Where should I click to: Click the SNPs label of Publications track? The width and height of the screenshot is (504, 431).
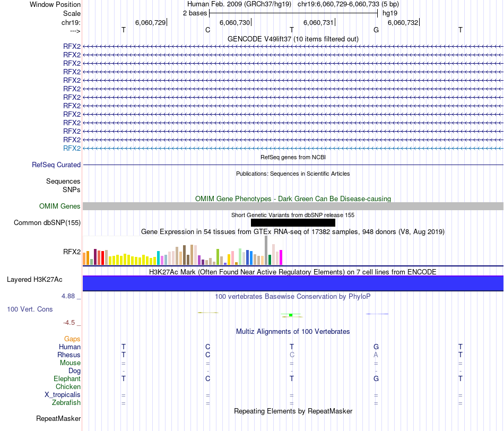[72, 189]
